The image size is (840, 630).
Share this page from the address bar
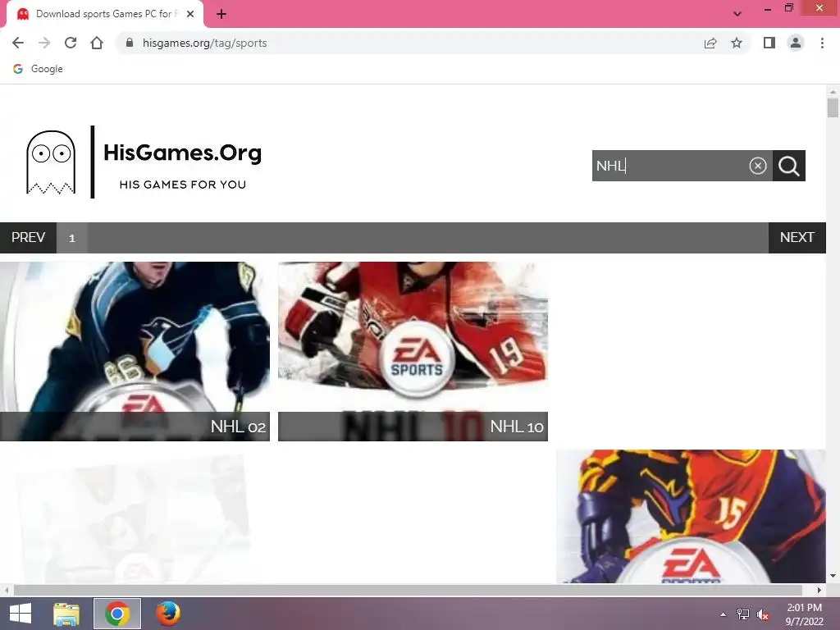(x=710, y=43)
